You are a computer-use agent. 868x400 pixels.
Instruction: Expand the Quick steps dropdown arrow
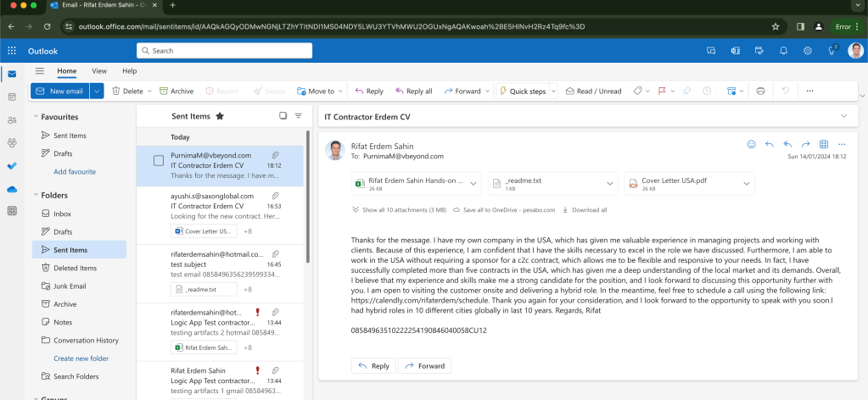click(x=553, y=92)
